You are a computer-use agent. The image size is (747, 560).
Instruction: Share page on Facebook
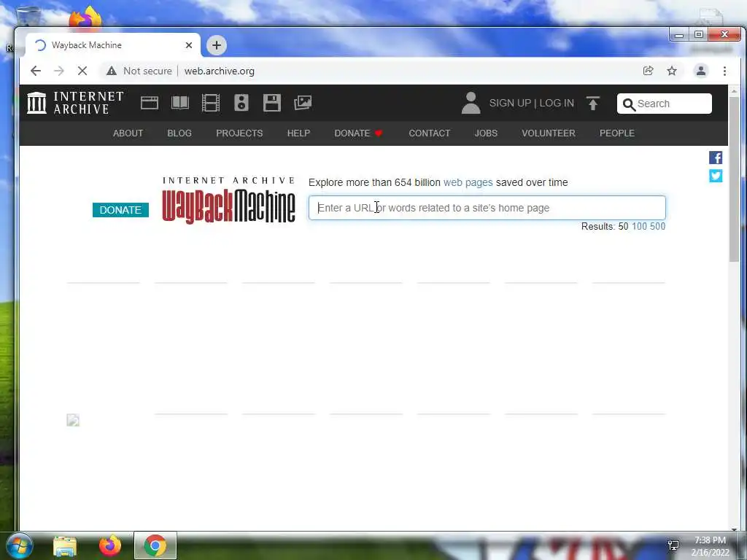pos(716,157)
